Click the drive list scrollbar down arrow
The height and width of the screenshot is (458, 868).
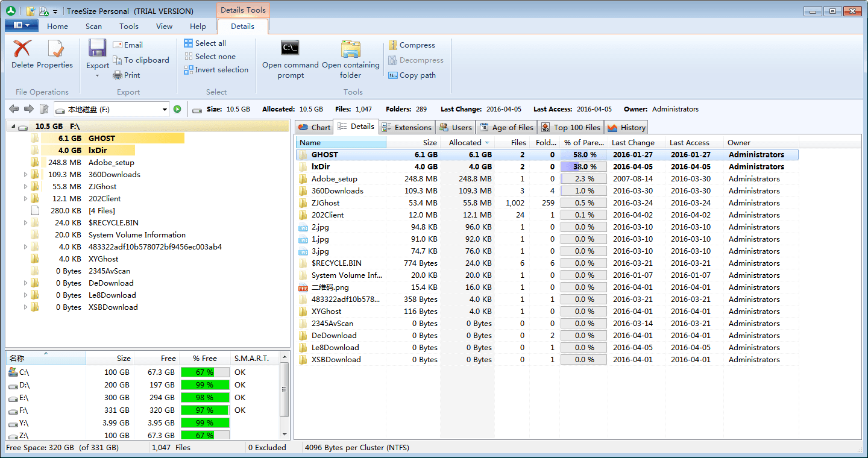(285, 433)
